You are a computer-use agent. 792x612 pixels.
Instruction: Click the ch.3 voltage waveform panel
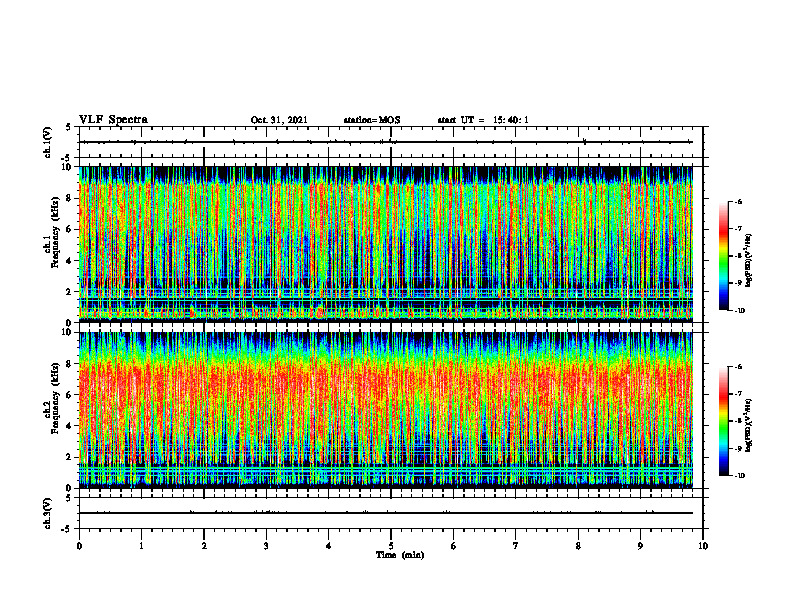391,513
